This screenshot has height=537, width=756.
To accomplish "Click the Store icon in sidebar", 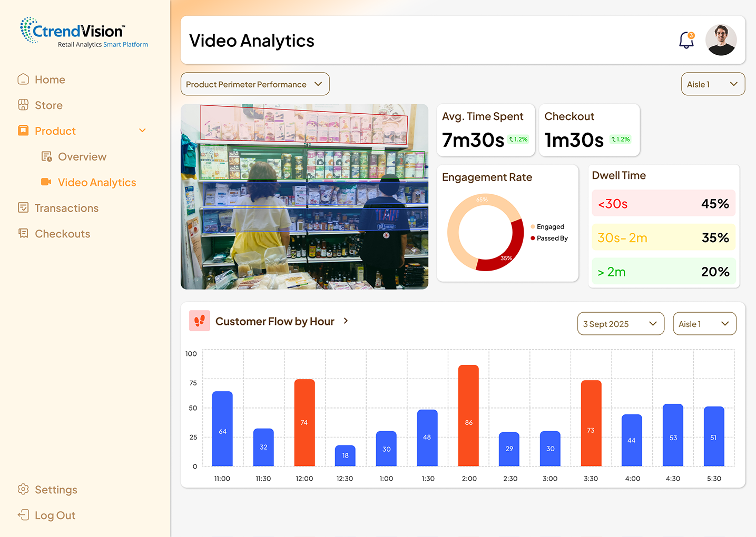I will [x=23, y=105].
